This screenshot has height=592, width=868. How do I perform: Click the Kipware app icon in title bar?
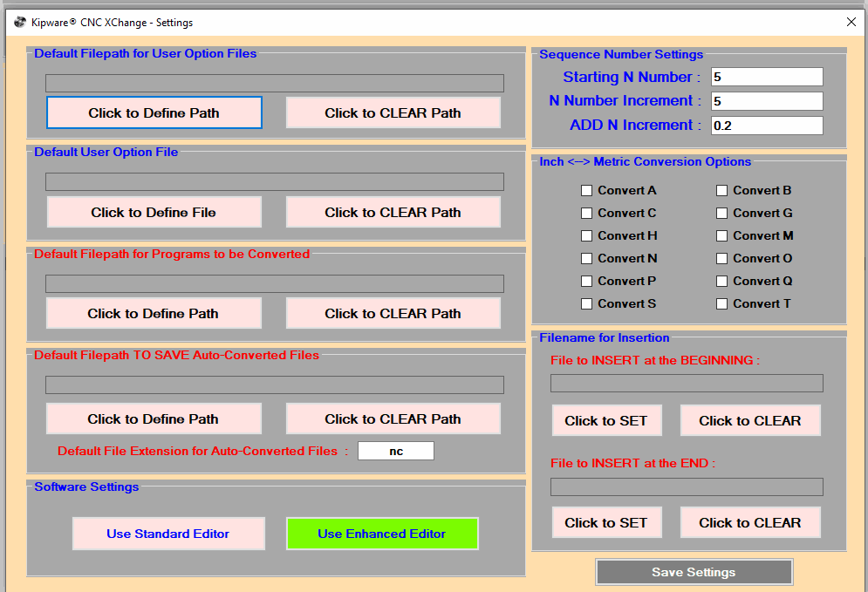tap(20, 22)
